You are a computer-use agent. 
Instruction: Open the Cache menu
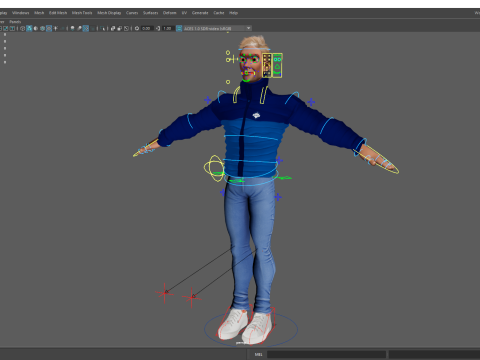pyautogui.click(x=219, y=13)
